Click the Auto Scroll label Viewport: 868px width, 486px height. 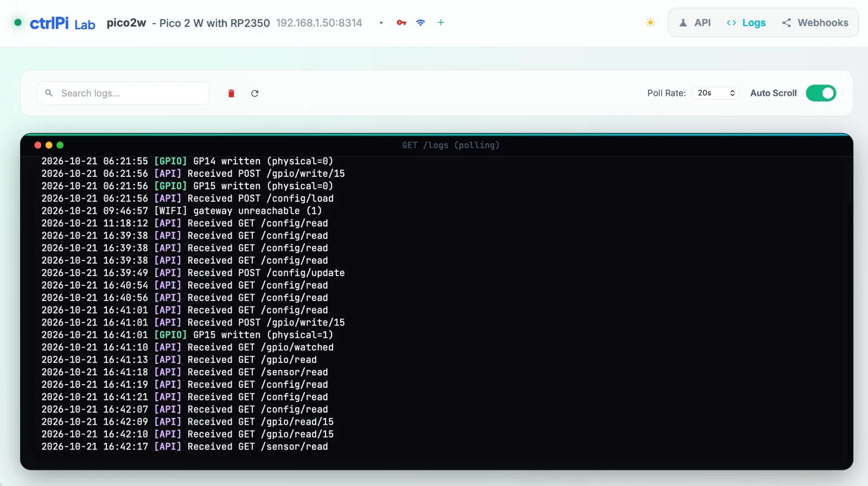(x=773, y=93)
